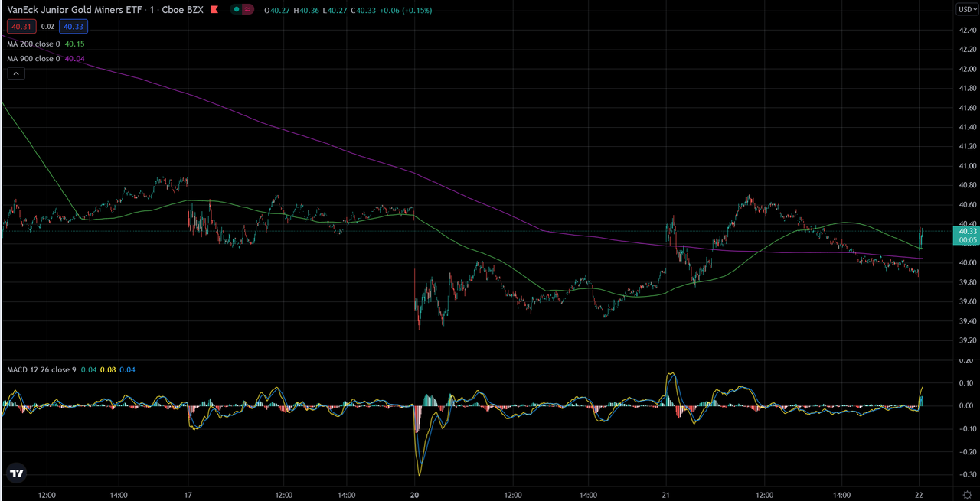Select the MA 900 close 0 indicator legend
This screenshot has height=501, width=980.
point(34,58)
